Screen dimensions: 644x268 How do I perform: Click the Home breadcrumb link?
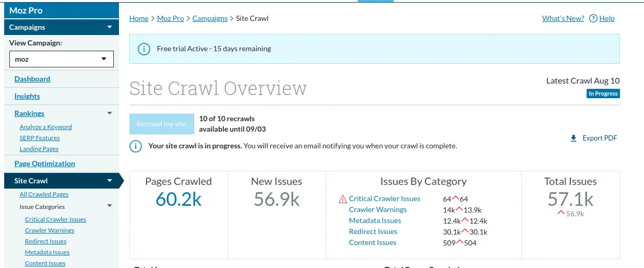139,18
